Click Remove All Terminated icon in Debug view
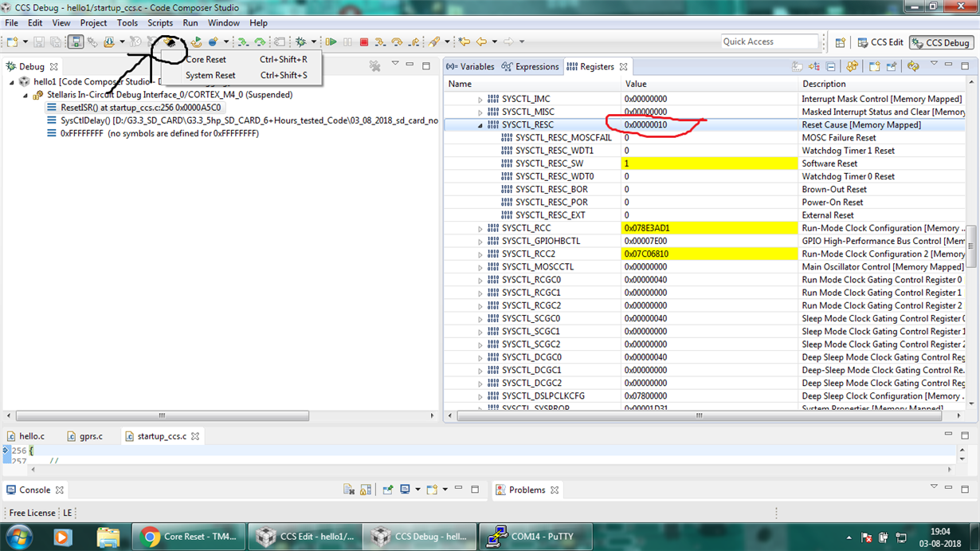 (x=374, y=66)
